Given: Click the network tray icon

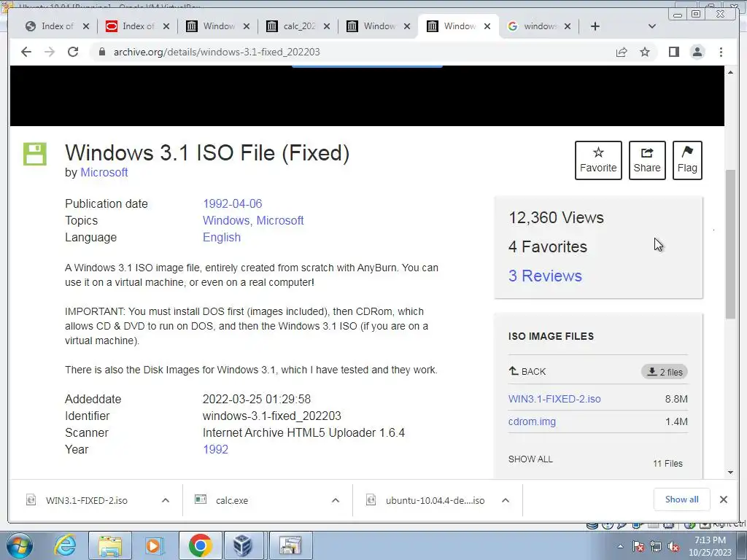Looking at the screenshot, I should point(656,547).
